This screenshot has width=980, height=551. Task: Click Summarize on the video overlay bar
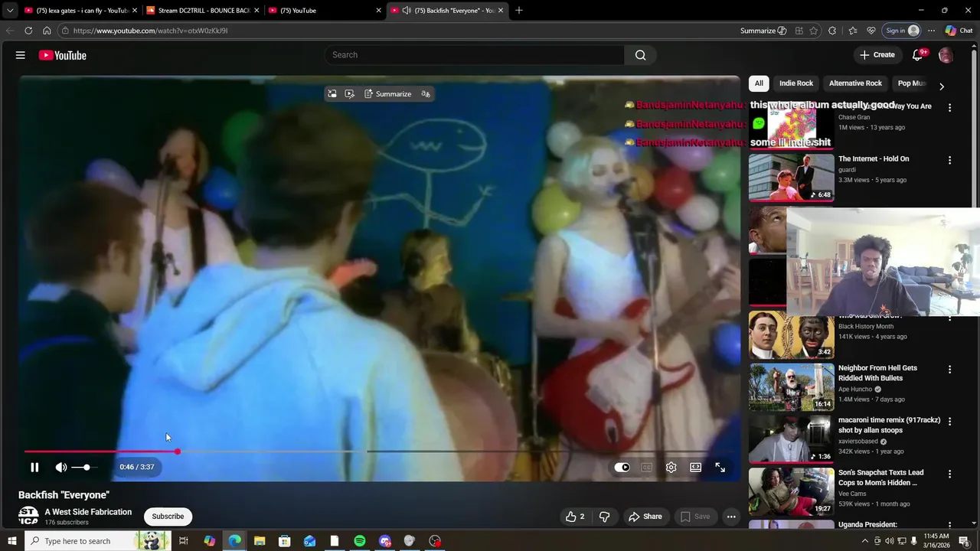point(387,93)
